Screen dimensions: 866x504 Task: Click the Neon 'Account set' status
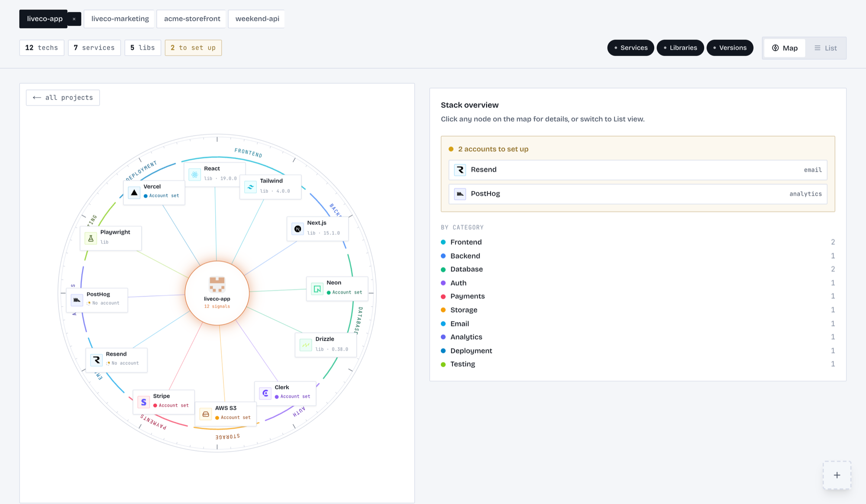pyautogui.click(x=344, y=292)
